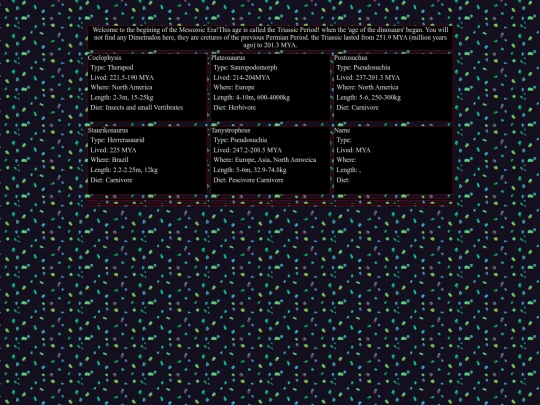540x405 pixels.
Task: Click the Plateosaurus card title
Action: pos(228,58)
